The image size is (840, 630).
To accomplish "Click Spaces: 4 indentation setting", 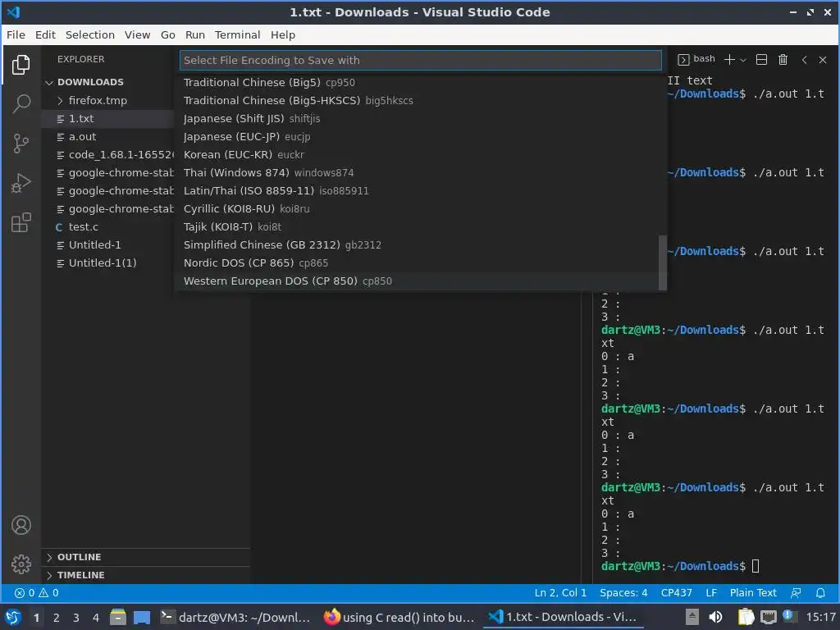I will pos(623,592).
